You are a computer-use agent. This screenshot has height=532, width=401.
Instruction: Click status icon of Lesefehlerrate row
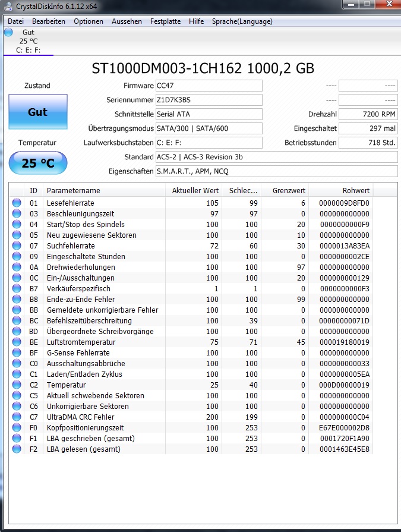17,203
